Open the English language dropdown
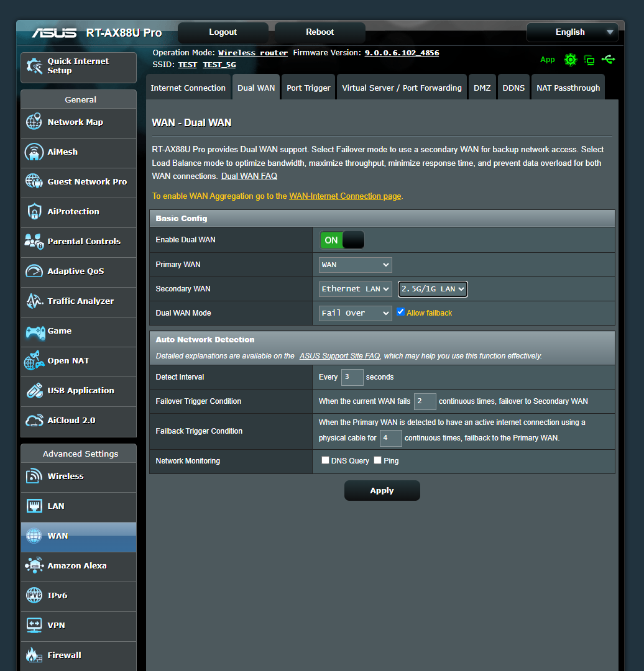 [x=572, y=32]
